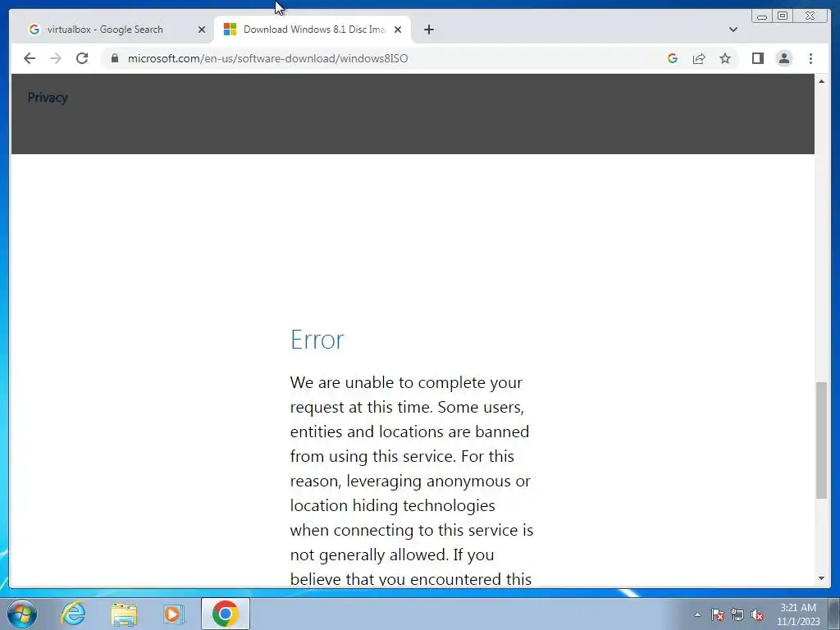The height and width of the screenshot is (630, 840).
Task: Share this page using the share icon
Action: pos(699,58)
